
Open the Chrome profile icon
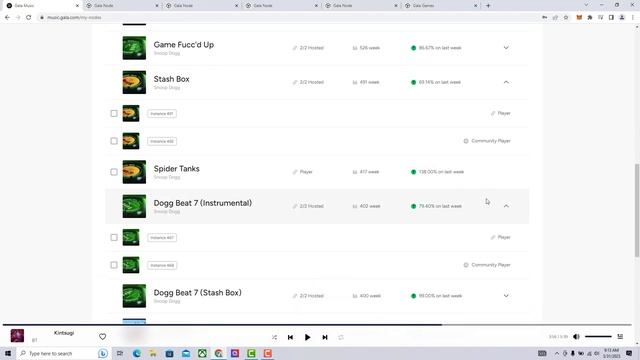point(622,18)
